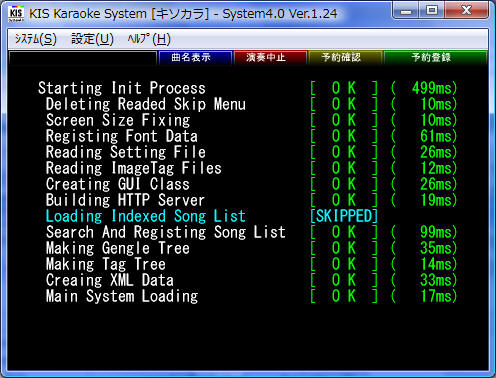The width and height of the screenshot is (496, 378).
Task: Maximize the KIS Karaoke System window
Action: tap(432, 11)
